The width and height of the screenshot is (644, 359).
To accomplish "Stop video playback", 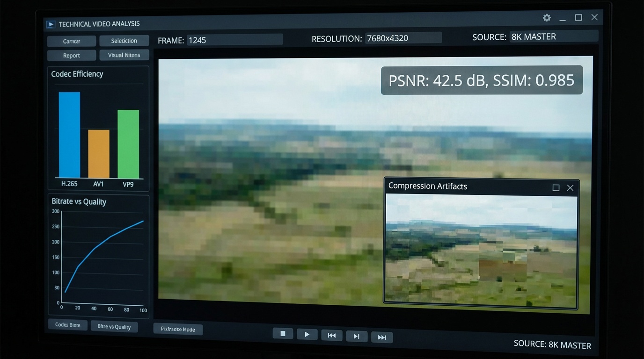I will (x=283, y=333).
